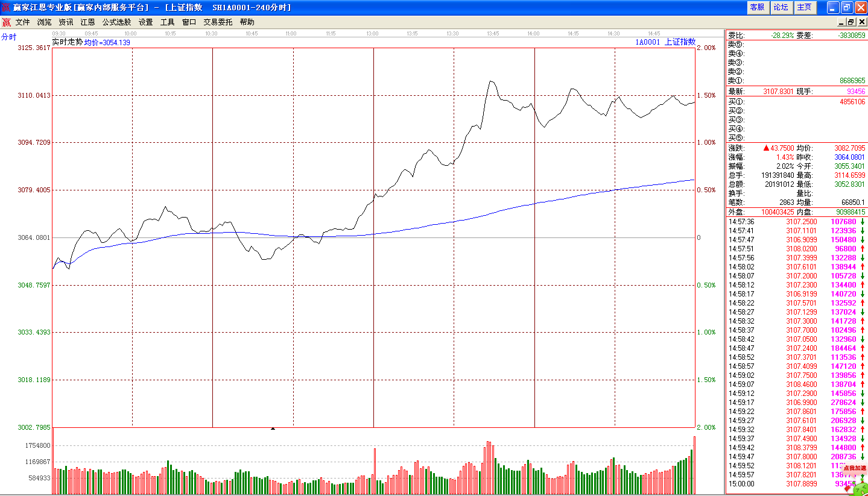
Task: Click the 振幅 value 2.02%
Action: pyautogui.click(x=785, y=166)
